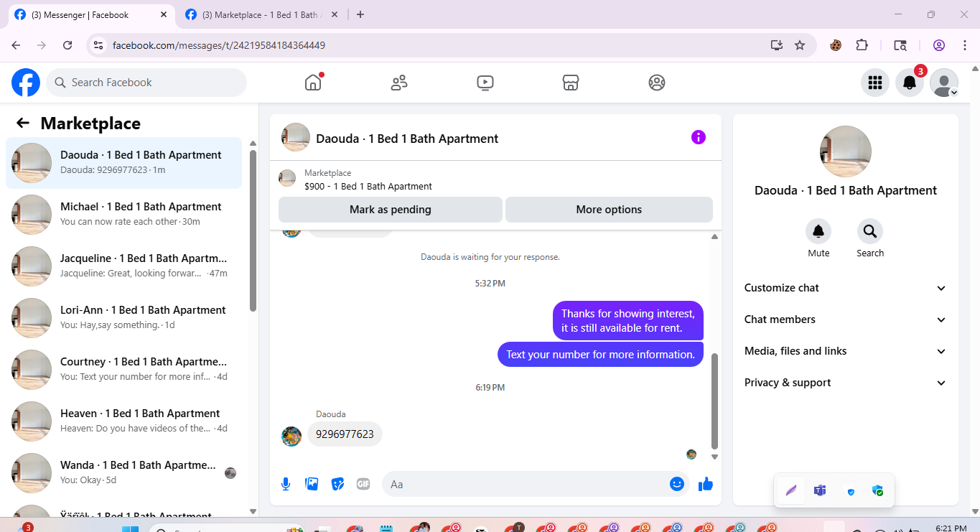980x532 pixels.
Task: Switch to the Marketplace - 1 Bed 1 Bath tab
Action: click(x=262, y=15)
